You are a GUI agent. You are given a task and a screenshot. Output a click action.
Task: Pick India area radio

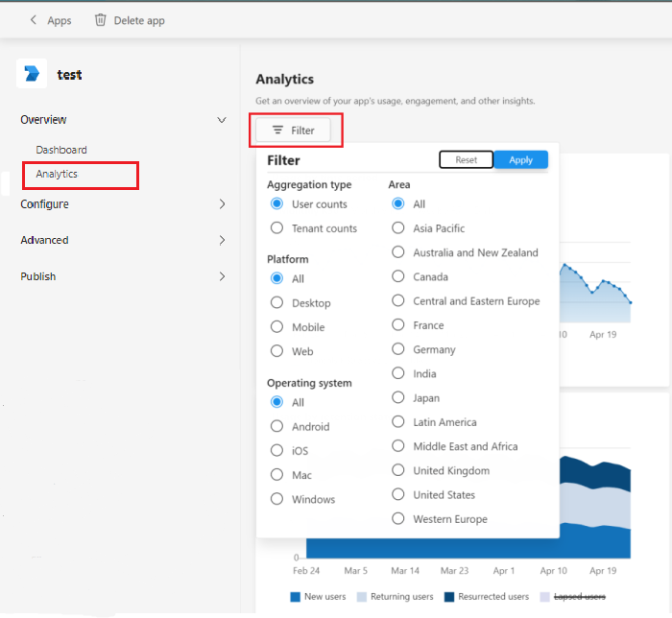pyautogui.click(x=398, y=373)
